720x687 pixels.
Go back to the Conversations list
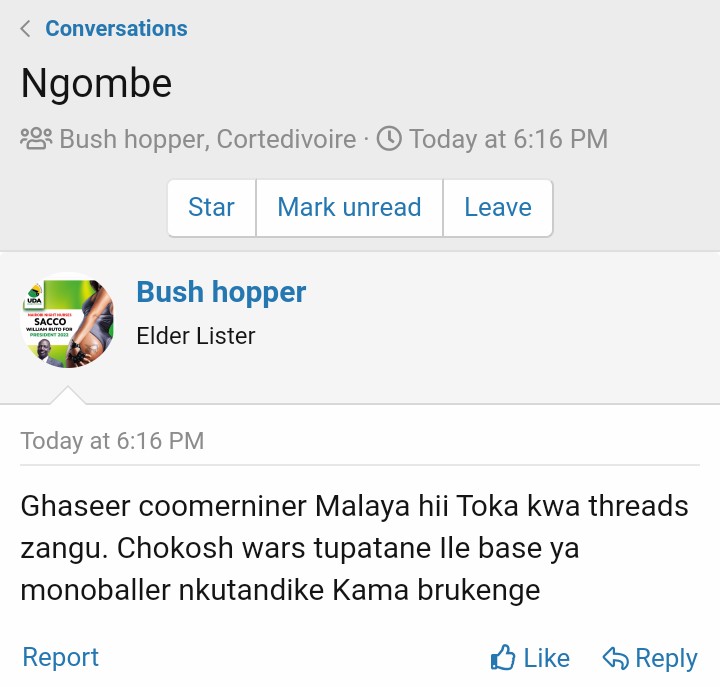pos(116,28)
